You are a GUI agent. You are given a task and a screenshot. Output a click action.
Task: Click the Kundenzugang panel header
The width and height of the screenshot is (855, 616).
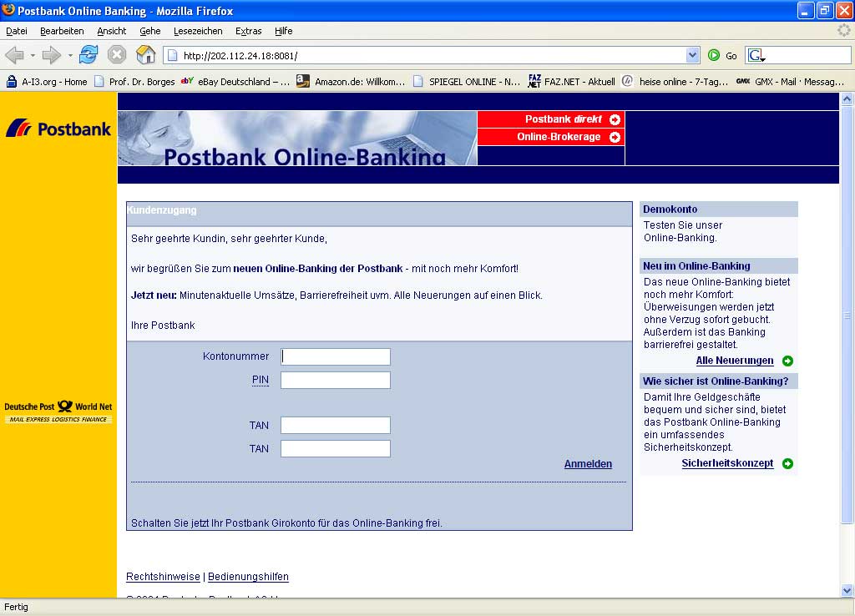(380, 214)
